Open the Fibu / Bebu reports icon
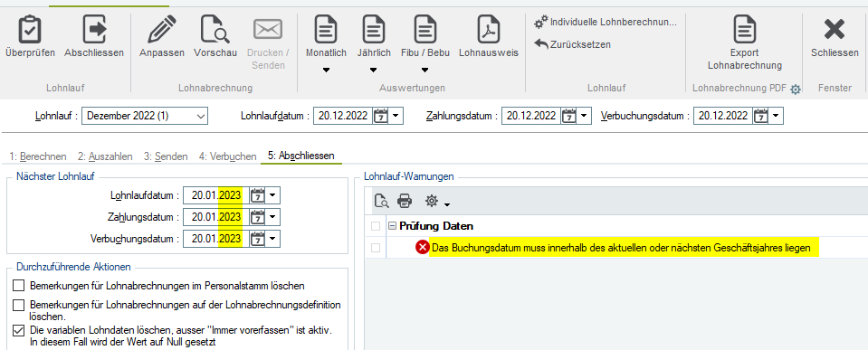Screen dimensions: 868x350 pyautogui.click(x=425, y=30)
